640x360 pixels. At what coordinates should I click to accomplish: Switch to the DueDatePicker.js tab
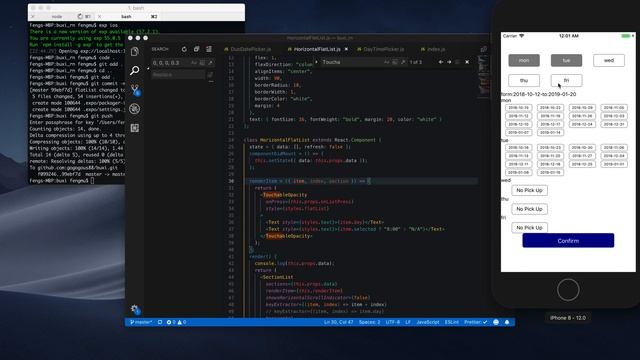click(250, 49)
